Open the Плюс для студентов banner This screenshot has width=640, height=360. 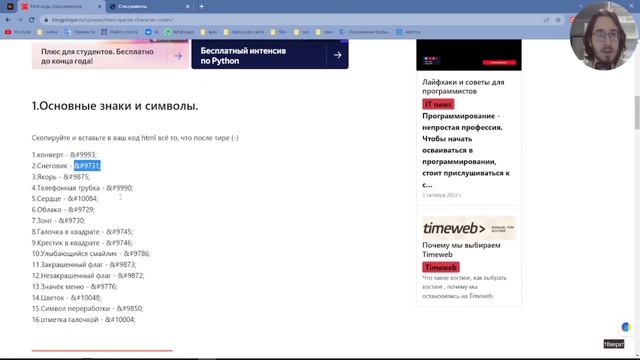click(111, 54)
